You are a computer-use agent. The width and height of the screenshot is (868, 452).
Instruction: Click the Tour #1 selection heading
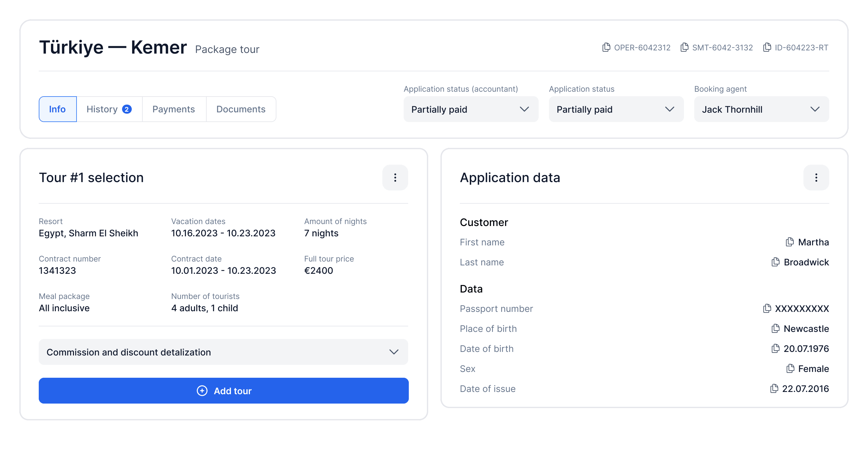click(x=91, y=178)
